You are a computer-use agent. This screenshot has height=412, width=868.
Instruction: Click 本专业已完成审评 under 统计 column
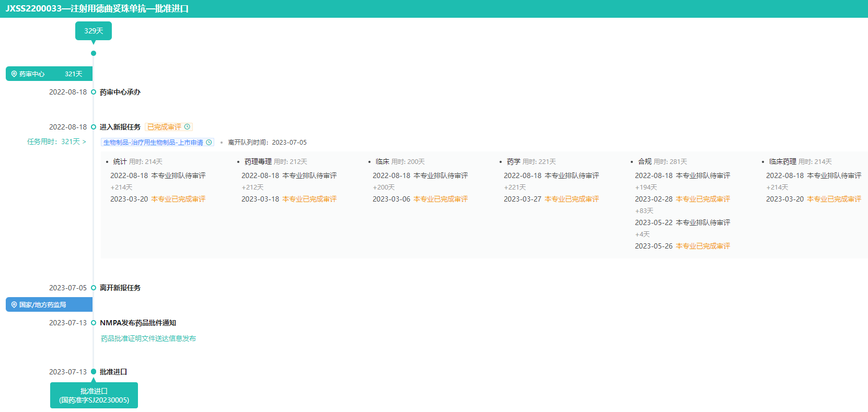[178, 199]
